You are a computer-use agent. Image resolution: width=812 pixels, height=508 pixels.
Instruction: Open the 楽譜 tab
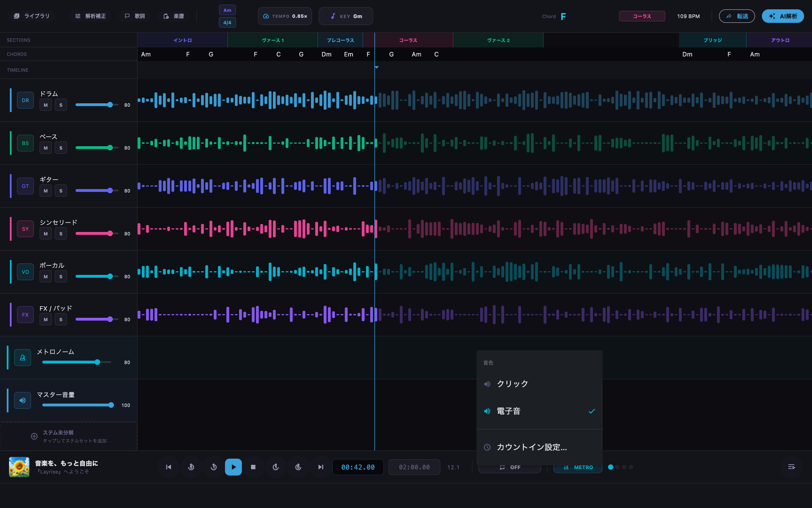click(x=173, y=16)
